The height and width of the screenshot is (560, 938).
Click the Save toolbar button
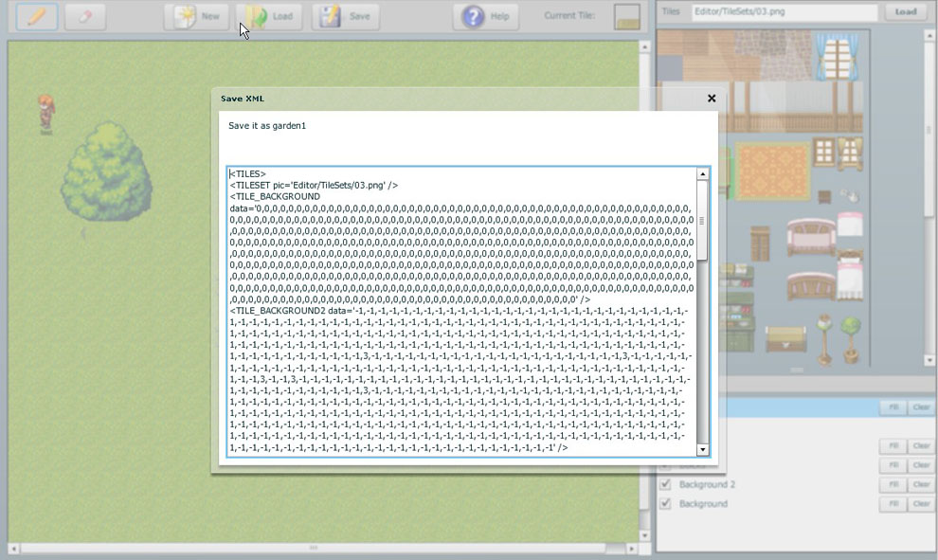(x=346, y=17)
